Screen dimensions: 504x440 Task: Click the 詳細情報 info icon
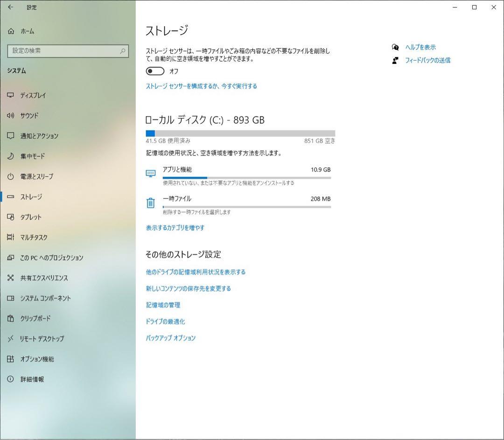[x=11, y=379]
